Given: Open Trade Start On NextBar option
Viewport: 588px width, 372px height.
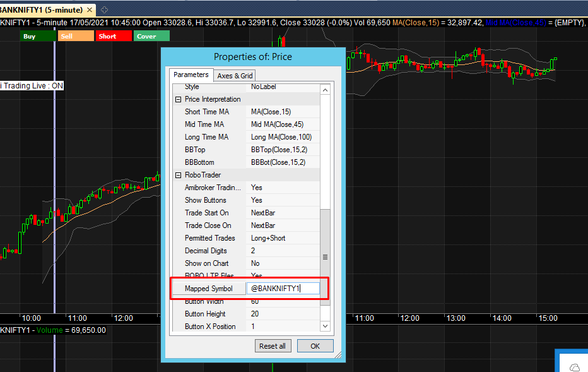Looking at the screenshot, I should (283, 213).
